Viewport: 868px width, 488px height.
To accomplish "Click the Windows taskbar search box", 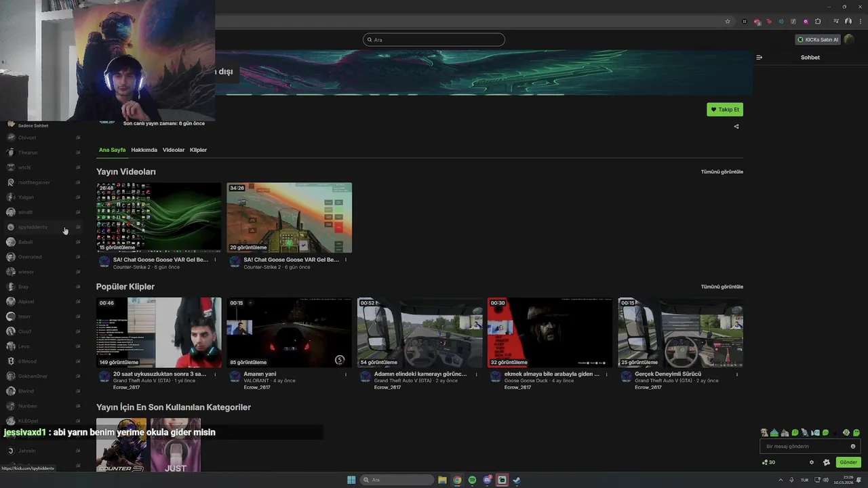I will click(397, 480).
